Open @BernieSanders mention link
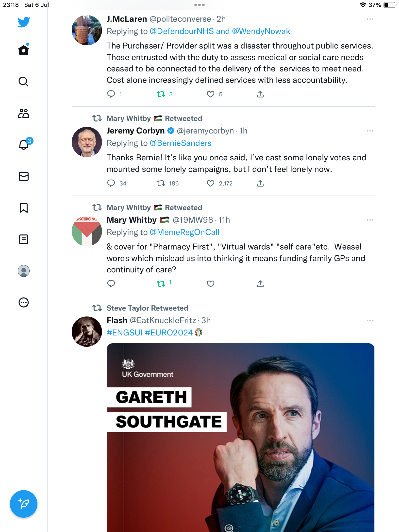 (181, 143)
